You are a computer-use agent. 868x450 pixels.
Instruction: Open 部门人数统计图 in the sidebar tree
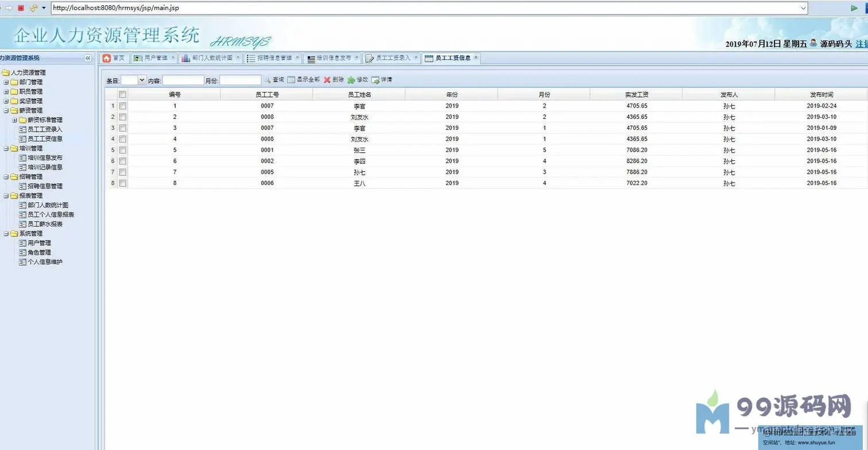pyautogui.click(x=48, y=205)
